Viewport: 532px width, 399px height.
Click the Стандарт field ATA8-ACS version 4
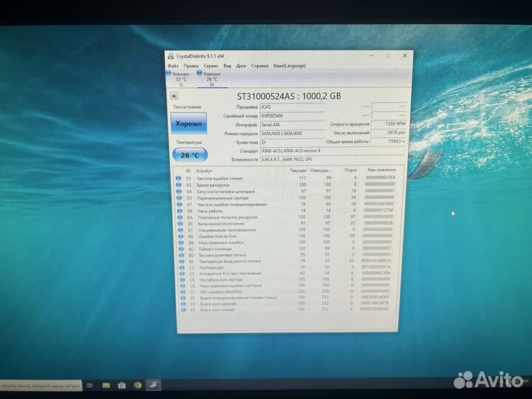[x=332, y=151]
